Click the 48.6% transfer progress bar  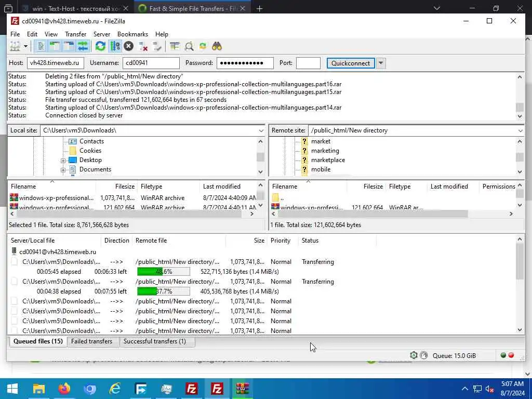coord(164,271)
